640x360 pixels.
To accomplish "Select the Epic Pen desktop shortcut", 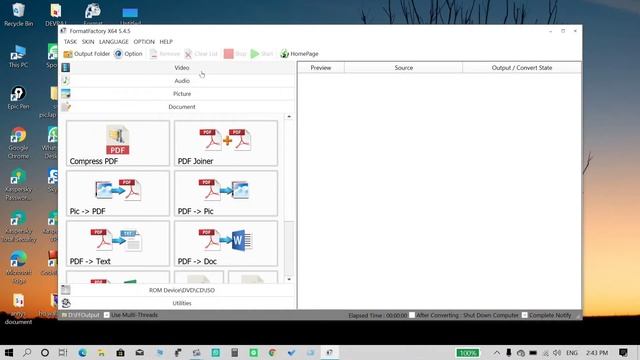I will coord(18,98).
